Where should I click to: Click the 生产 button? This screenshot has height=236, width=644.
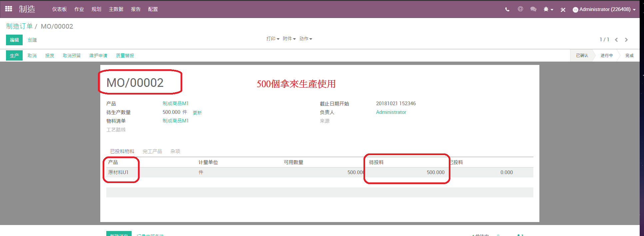14,56
